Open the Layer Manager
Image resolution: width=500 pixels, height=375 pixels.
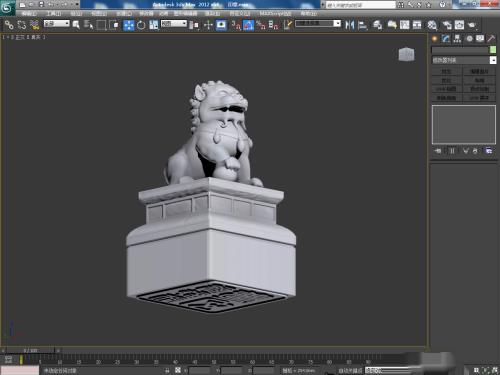pos(377,25)
